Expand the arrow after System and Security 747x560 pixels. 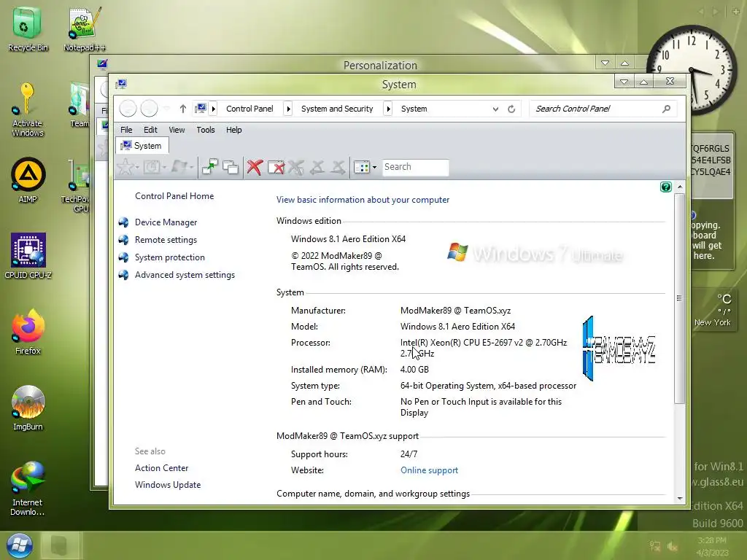pos(388,109)
